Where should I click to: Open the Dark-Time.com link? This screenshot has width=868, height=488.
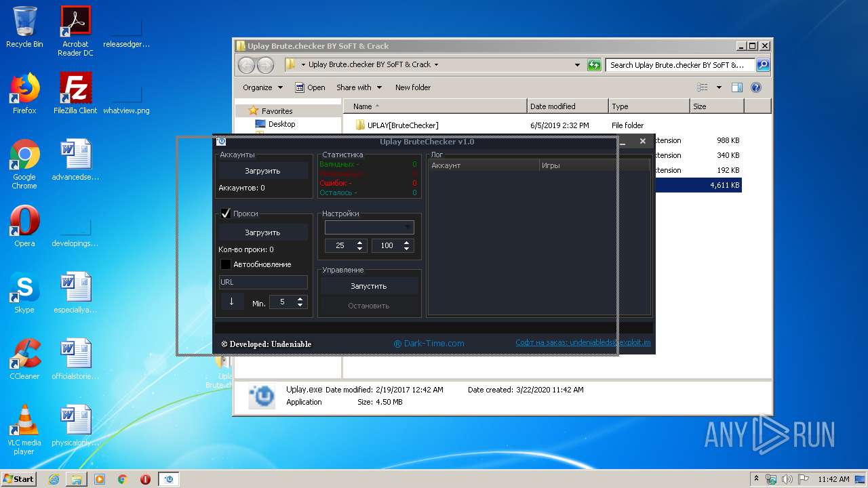[x=429, y=344]
